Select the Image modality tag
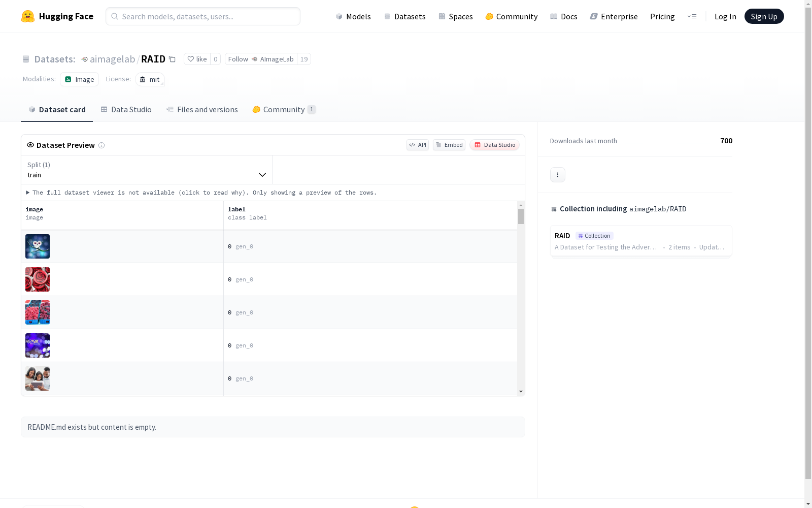 [80, 79]
